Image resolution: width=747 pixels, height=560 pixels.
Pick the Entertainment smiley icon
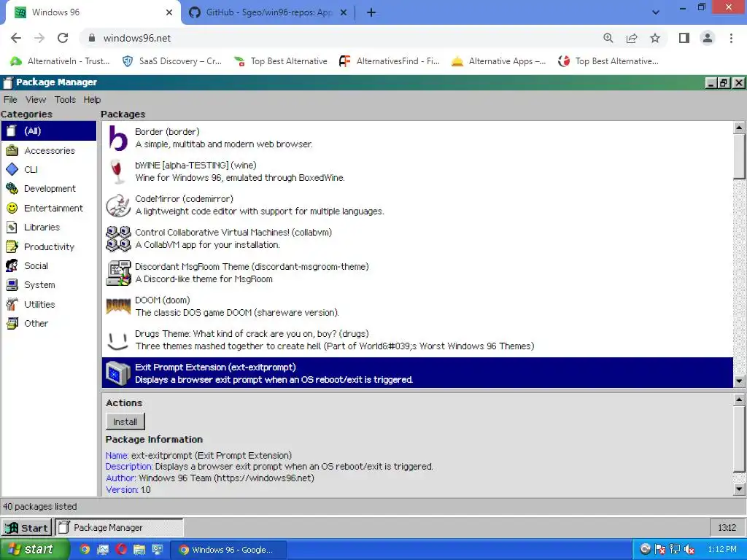(12, 208)
